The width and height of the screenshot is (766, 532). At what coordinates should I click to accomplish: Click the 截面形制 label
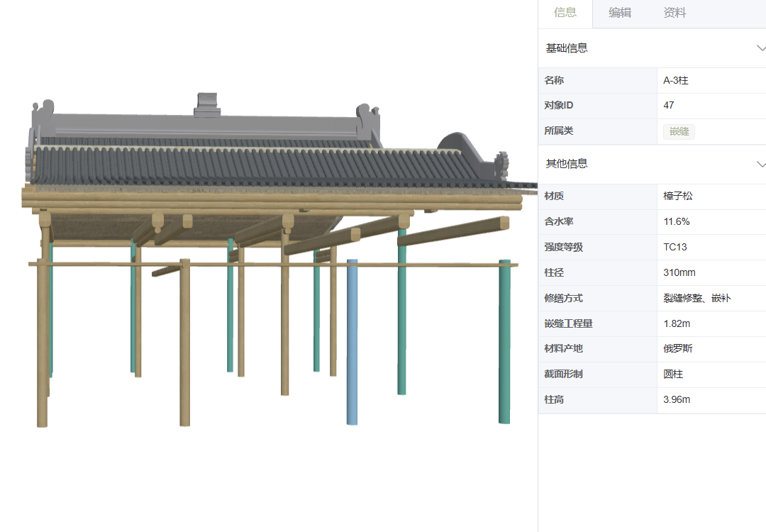(x=563, y=374)
